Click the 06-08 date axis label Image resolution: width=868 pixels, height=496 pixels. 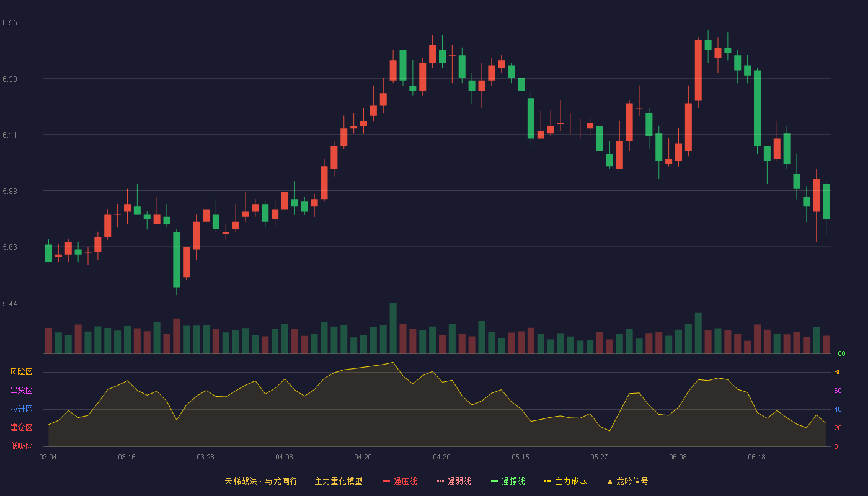pos(678,457)
